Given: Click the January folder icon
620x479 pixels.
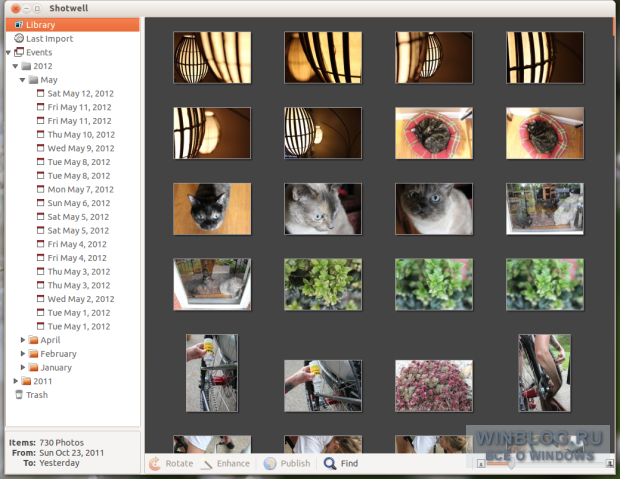Looking at the screenshot, I should pos(34,367).
